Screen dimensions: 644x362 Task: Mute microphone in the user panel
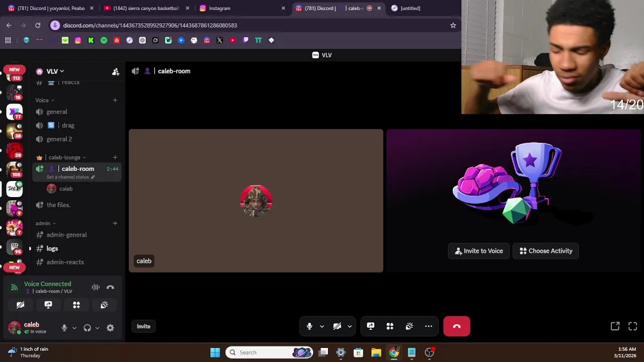(64, 328)
